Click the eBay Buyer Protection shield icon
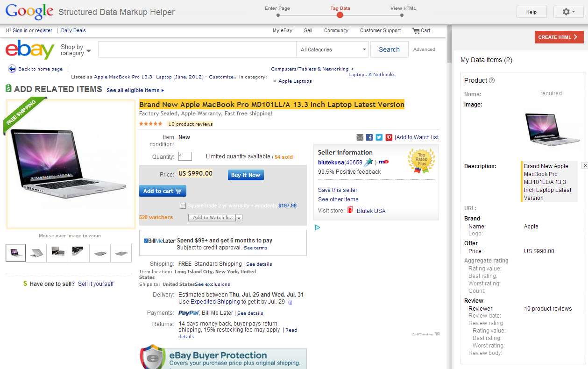 coord(153,358)
